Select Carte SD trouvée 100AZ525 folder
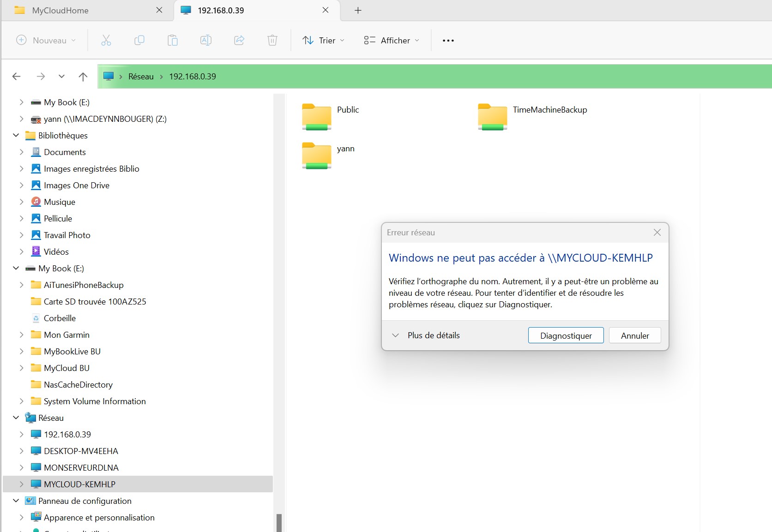 point(95,301)
